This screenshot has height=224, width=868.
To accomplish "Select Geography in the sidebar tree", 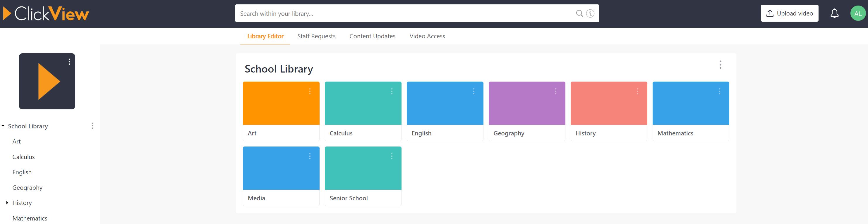I will coord(27,188).
